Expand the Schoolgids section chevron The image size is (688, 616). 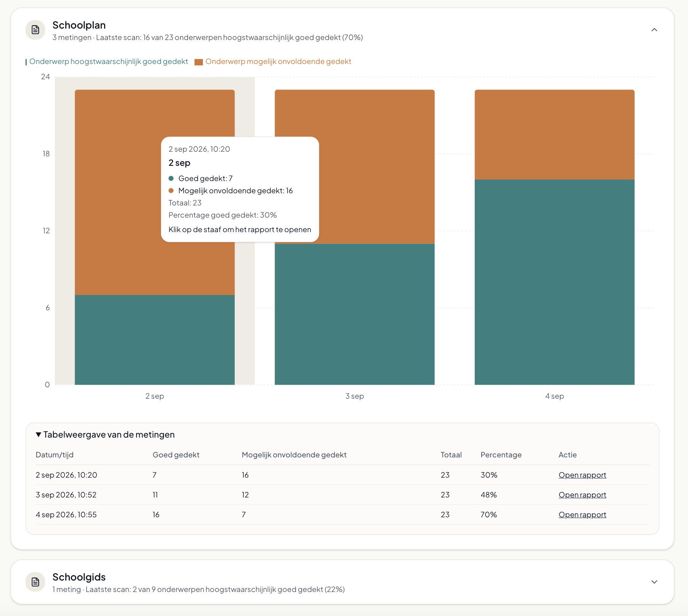654,582
